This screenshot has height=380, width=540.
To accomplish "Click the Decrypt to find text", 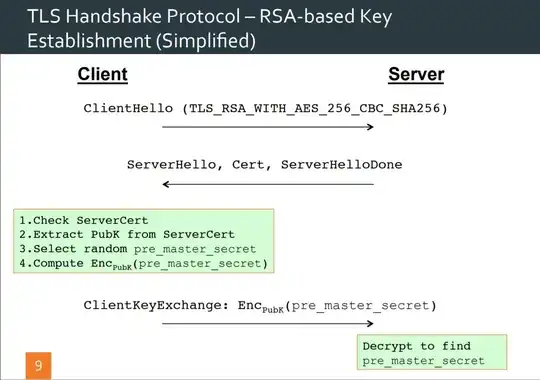I will point(416,346).
